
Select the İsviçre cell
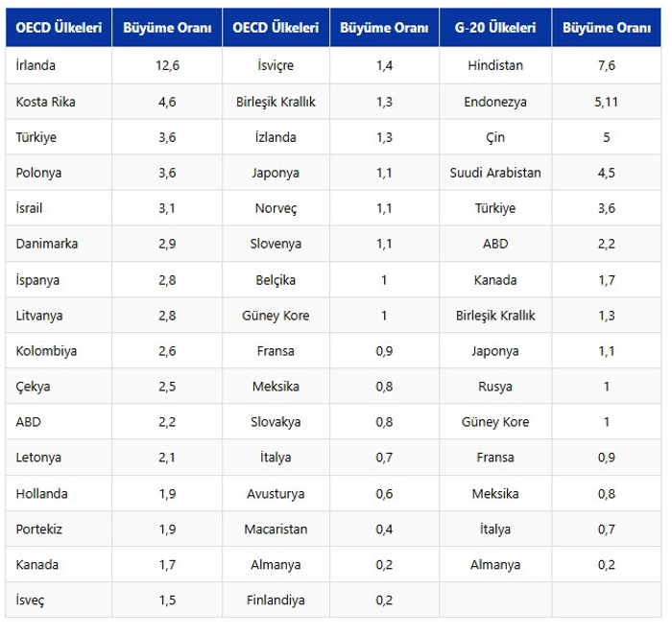click(x=276, y=65)
